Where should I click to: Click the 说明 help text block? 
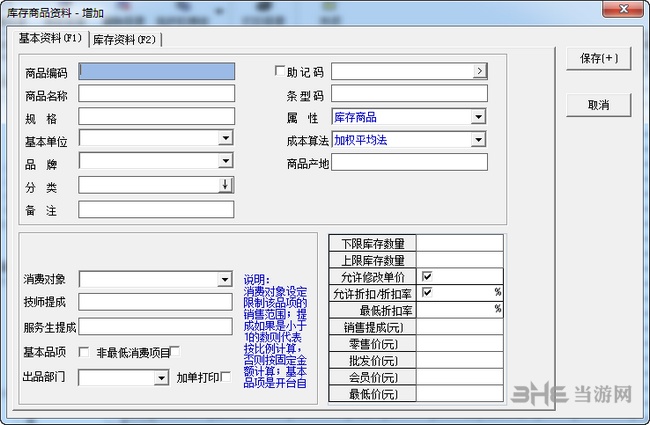click(275, 332)
